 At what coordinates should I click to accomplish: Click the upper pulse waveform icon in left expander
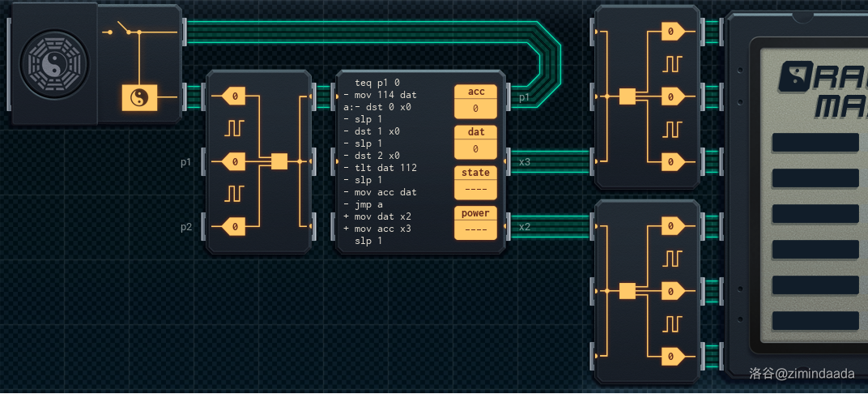(235, 128)
